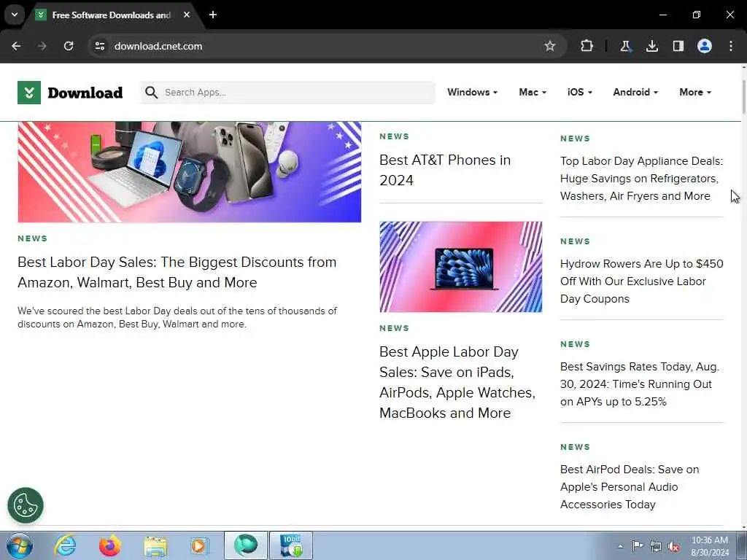Open the cookie preferences icon
This screenshot has height=560, width=747.
[x=26, y=505]
